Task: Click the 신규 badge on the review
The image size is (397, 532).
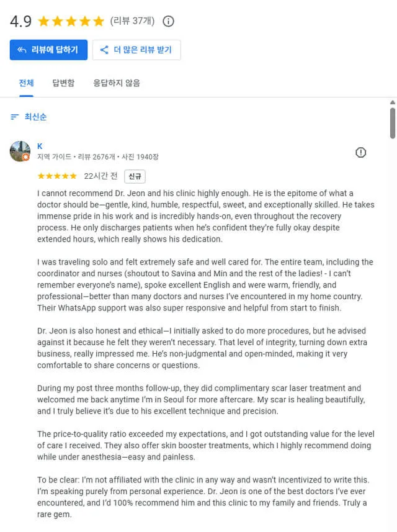Action: (x=135, y=176)
